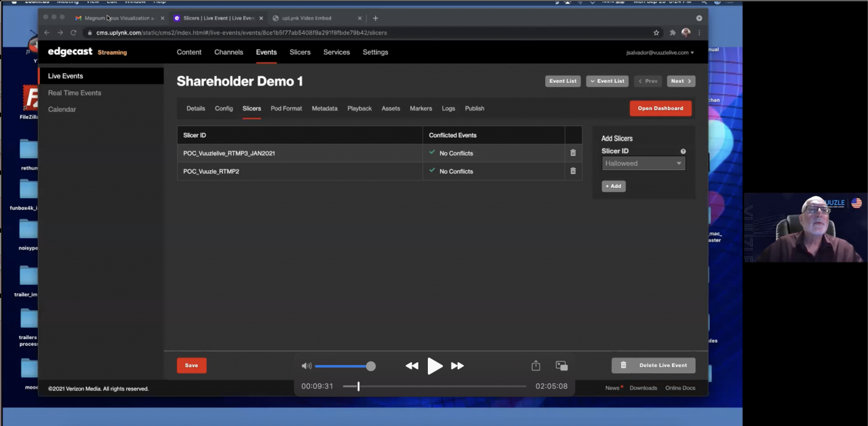Open the jsalvador account dropdown menu

660,52
